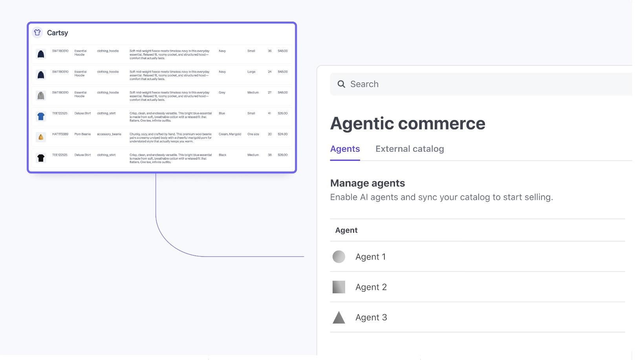The image size is (644, 360).
Task: Select the quantity 41 cell
Action: (x=270, y=113)
